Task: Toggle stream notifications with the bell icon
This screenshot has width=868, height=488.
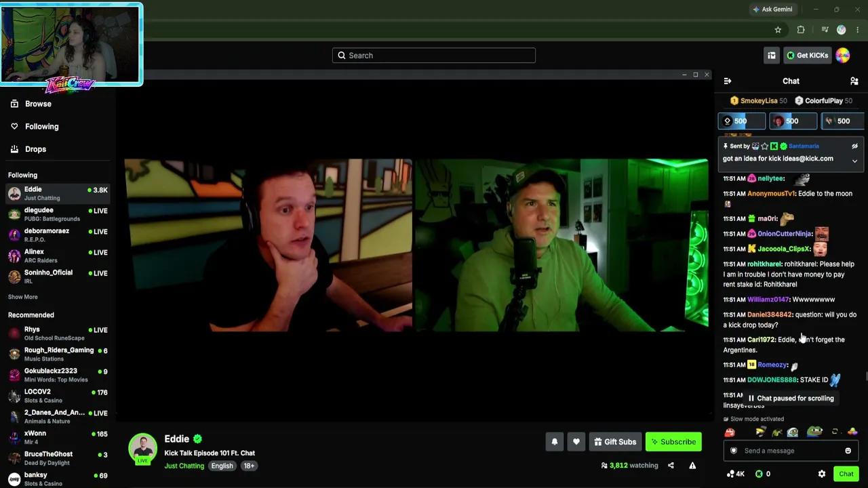Action: pyautogui.click(x=555, y=442)
